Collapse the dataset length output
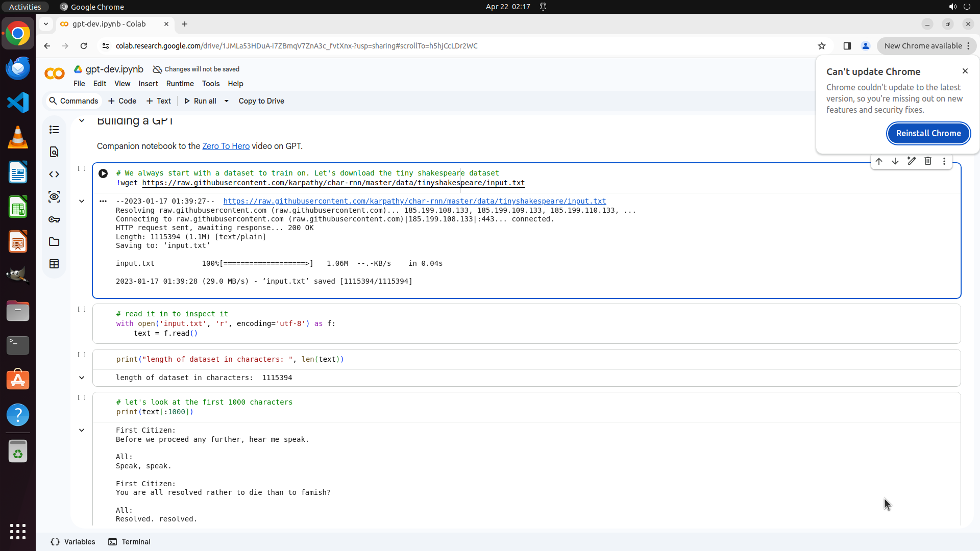The width and height of the screenshot is (980, 551). click(82, 378)
